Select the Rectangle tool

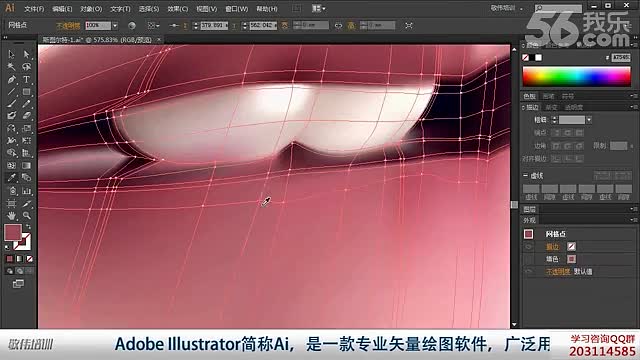(27, 91)
